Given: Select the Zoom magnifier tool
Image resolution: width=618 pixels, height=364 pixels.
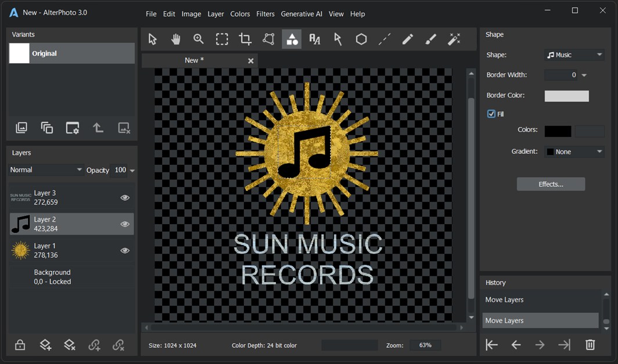Looking at the screenshot, I should pyautogui.click(x=199, y=39).
